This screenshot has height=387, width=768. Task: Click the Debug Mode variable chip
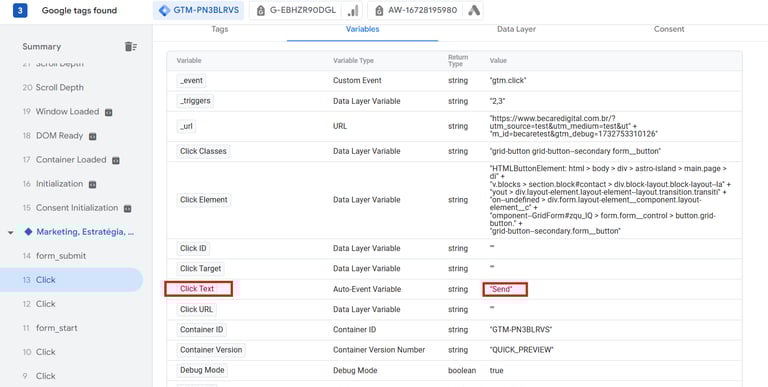(x=202, y=370)
